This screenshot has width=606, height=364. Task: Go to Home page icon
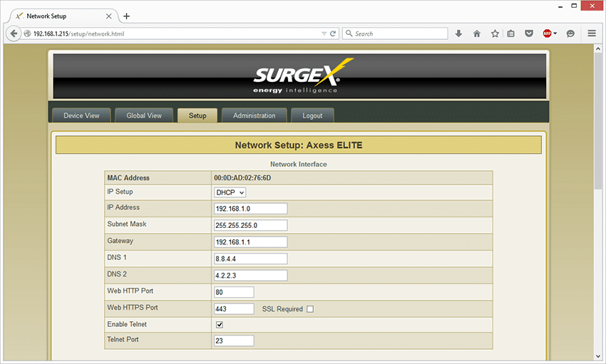pos(477,33)
